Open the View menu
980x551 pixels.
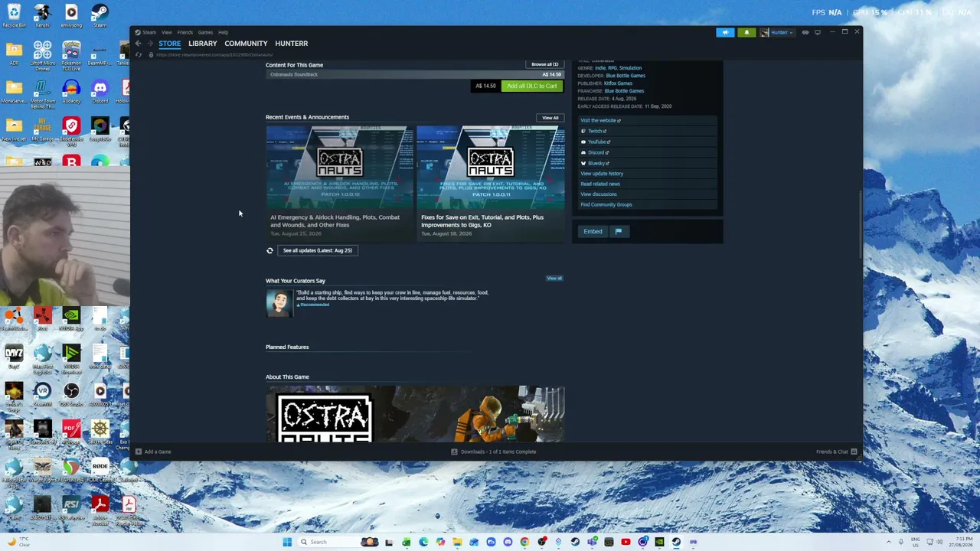click(166, 32)
